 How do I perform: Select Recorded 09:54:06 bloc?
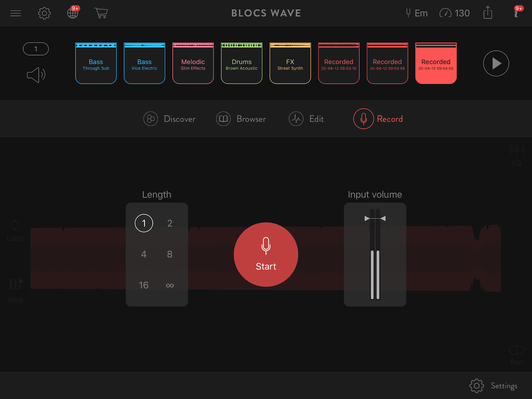coord(436,63)
